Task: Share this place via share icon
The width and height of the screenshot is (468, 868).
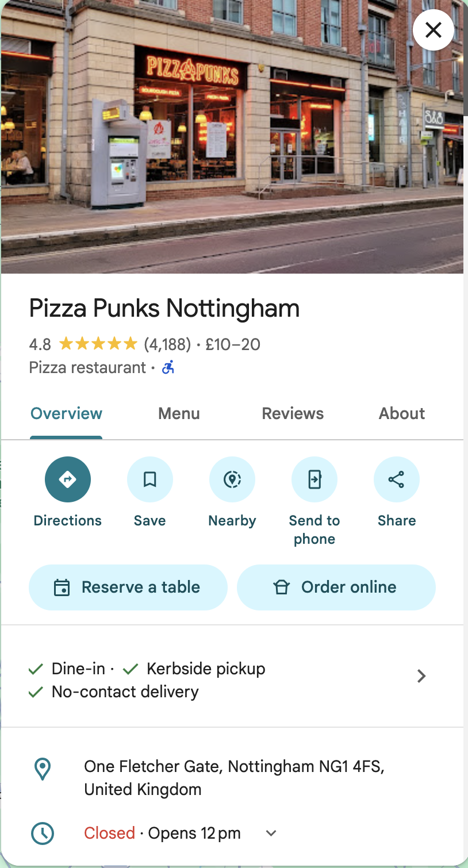Action: point(397,479)
